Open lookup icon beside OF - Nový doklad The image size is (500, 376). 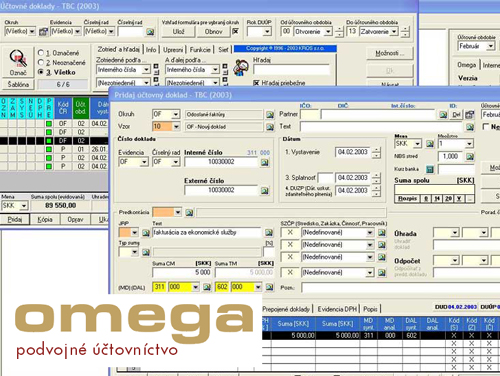(x=270, y=127)
